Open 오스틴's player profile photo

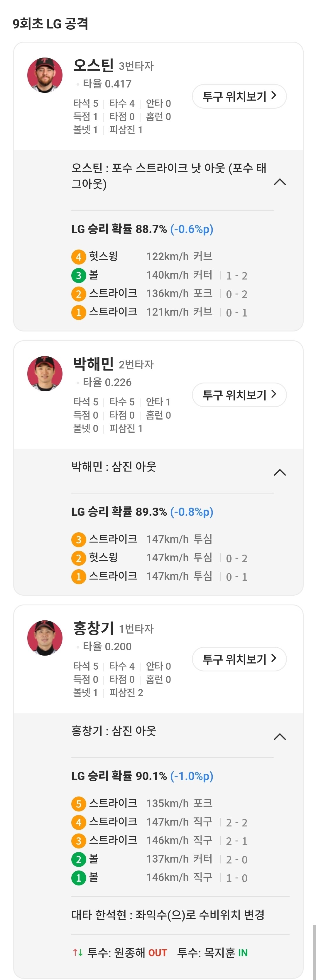click(45, 75)
